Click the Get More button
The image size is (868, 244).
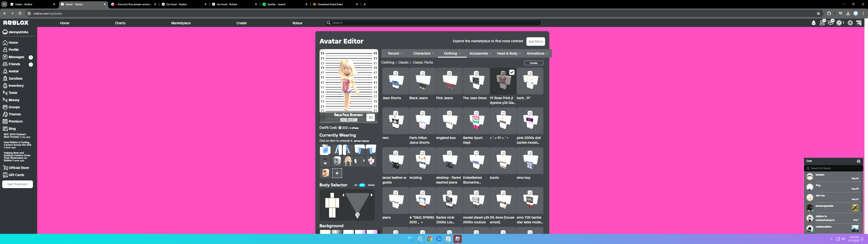coord(535,42)
